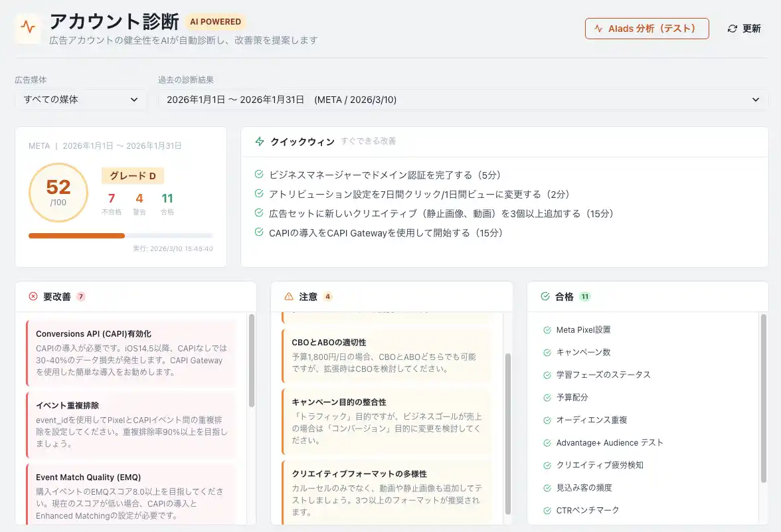Viewport: 781px width, 532px height.
Task: Click the green check circle icon beside 合格 header
Action: [x=545, y=297]
